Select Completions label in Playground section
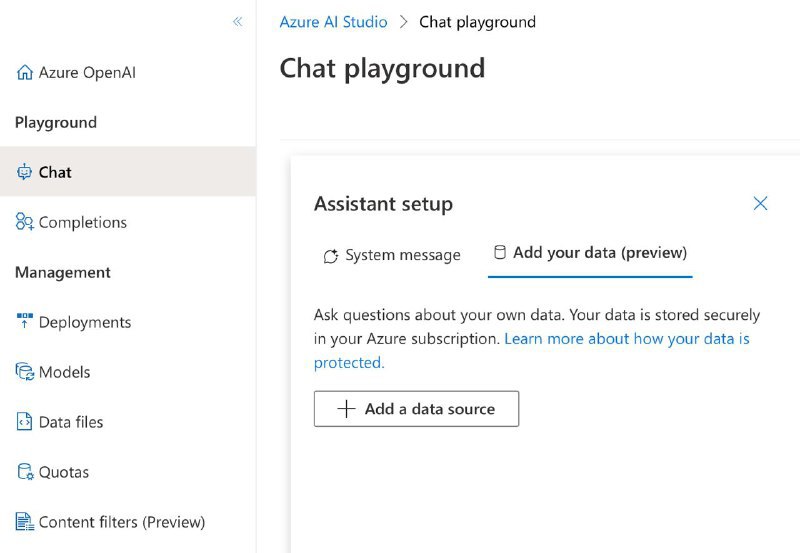Image resolution: width=800 pixels, height=553 pixels. 83,222
